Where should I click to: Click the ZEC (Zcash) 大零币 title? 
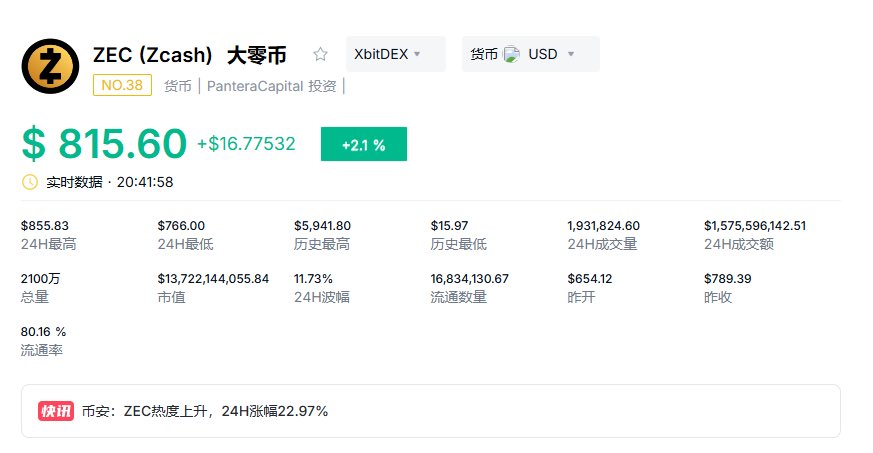pos(189,55)
